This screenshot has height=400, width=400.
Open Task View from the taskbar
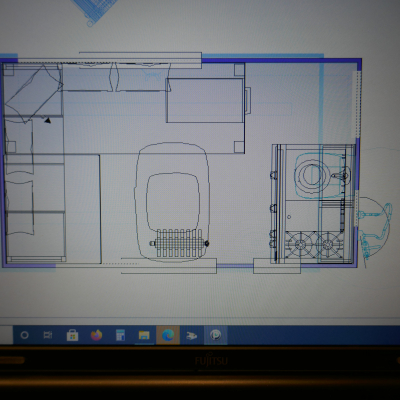tap(48, 335)
